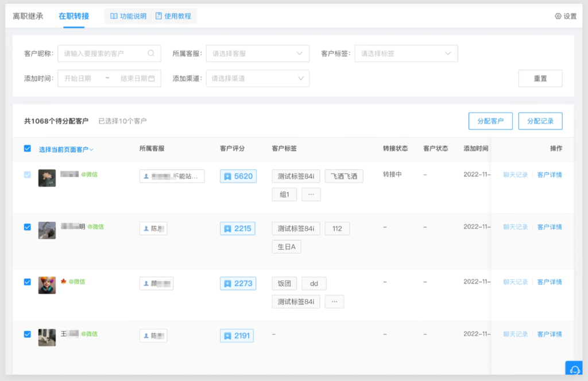Click the avatar of customer ending 明
Viewport: 588px width, 381px height.
tap(47, 230)
